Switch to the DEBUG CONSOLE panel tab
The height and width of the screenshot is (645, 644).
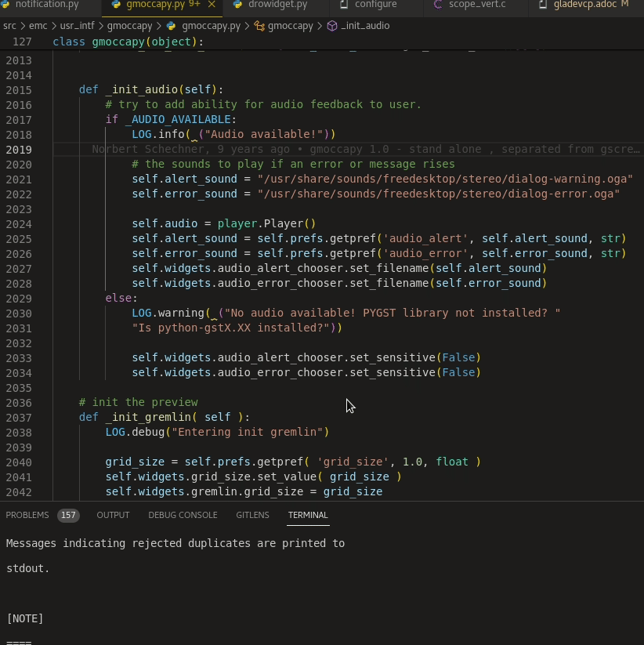click(182, 515)
